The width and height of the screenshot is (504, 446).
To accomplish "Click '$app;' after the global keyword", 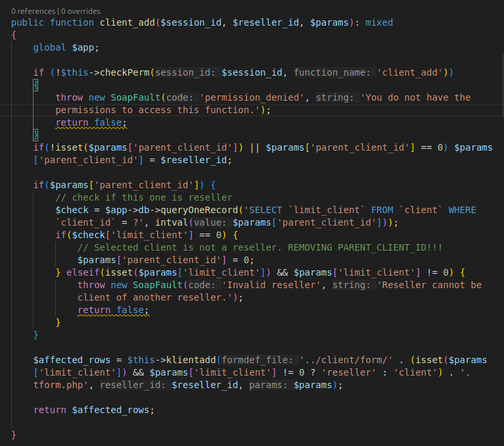I will coord(85,47).
